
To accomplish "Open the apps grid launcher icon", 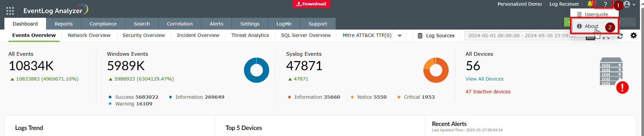I will (x=10, y=11).
